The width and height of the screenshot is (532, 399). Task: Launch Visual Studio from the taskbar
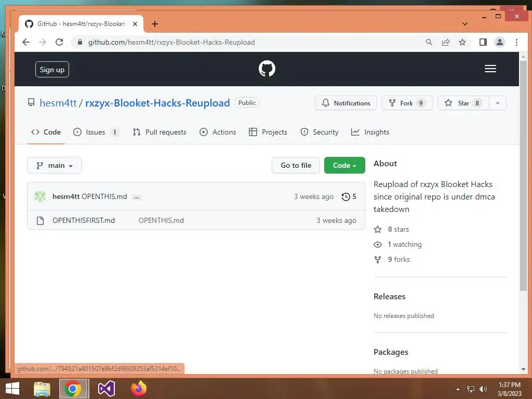[x=107, y=389]
